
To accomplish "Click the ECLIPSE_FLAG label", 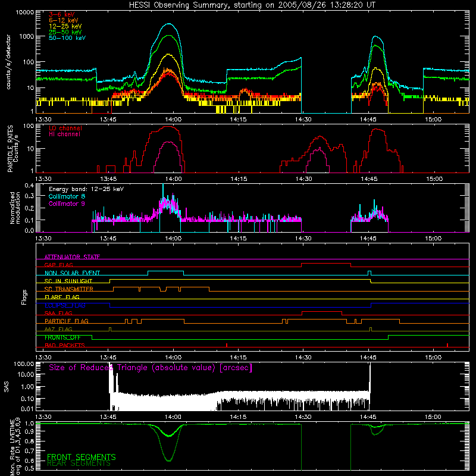I will point(65,305).
